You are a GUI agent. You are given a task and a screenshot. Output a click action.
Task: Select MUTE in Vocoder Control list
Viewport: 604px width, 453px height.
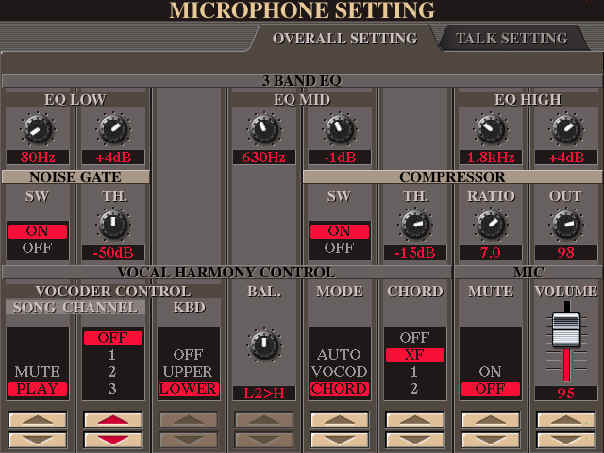coord(37,372)
